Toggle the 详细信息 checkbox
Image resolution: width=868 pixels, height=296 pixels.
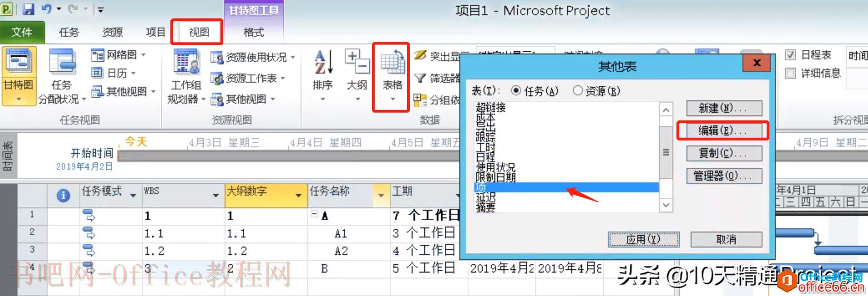point(790,73)
